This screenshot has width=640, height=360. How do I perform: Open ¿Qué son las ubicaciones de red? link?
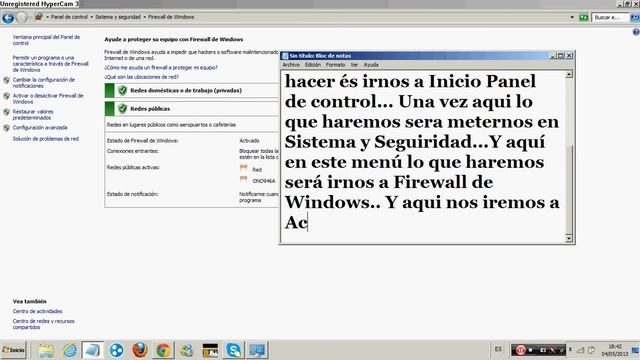click(x=141, y=77)
